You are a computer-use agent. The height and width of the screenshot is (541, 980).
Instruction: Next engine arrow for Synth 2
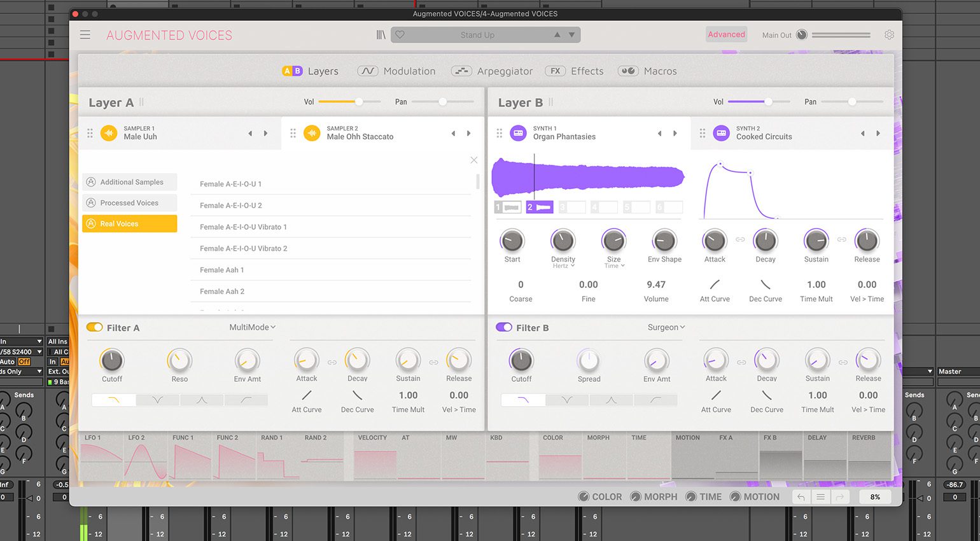pos(878,134)
